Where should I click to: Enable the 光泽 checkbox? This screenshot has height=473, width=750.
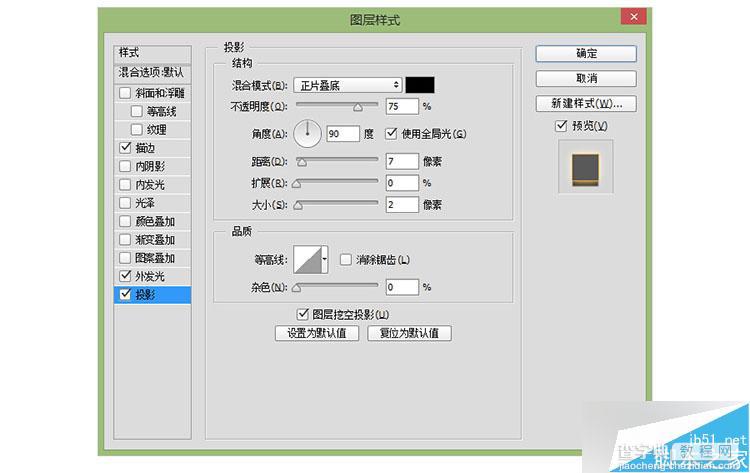pyautogui.click(x=125, y=203)
